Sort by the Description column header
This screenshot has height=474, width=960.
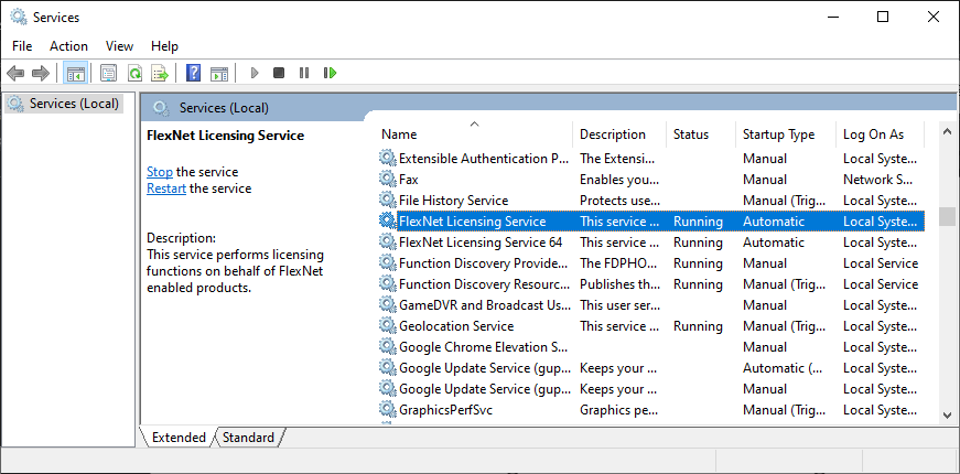pos(620,134)
